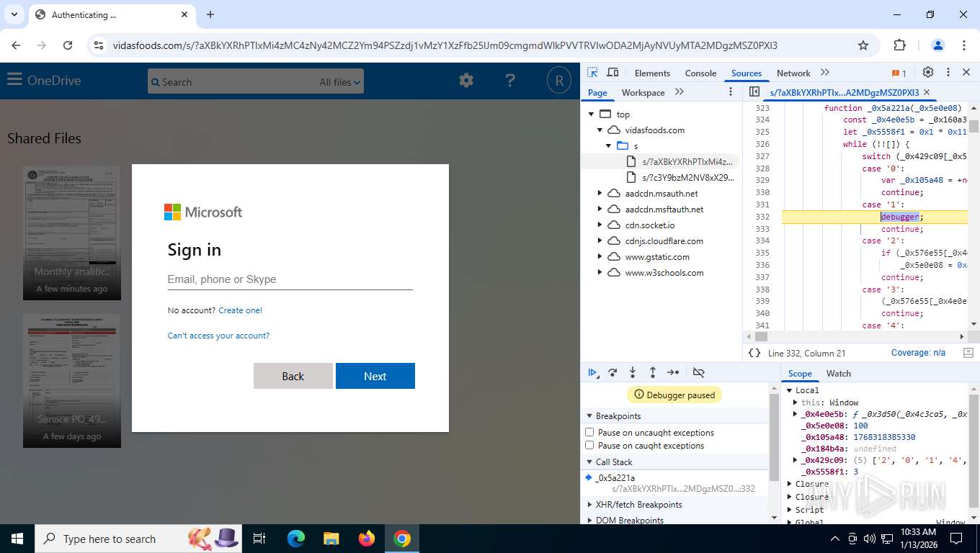Close the open source file tab
980x553 pixels.
927,92
